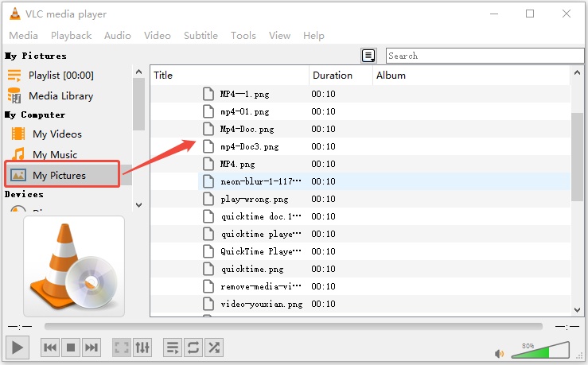
Task: Select mp4-Doc3.png file row
Action: pos(360,146)
